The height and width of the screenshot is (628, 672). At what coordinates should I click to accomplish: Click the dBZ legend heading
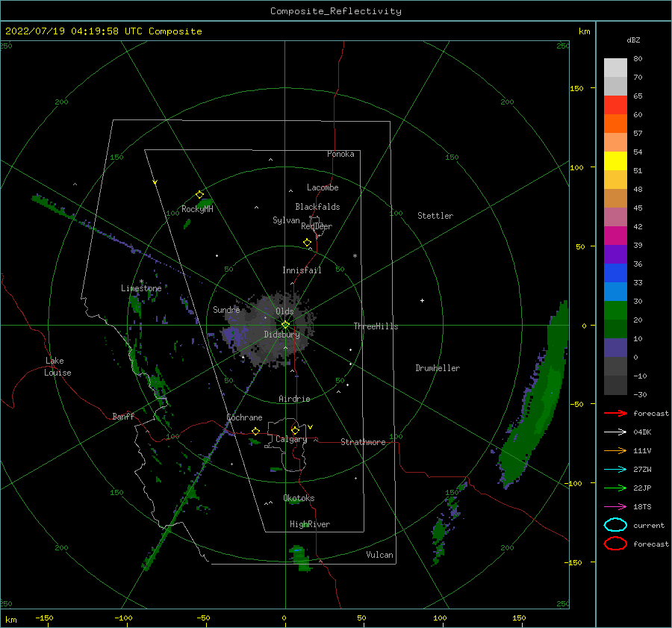pyautogui.click(x=633, y=40)
